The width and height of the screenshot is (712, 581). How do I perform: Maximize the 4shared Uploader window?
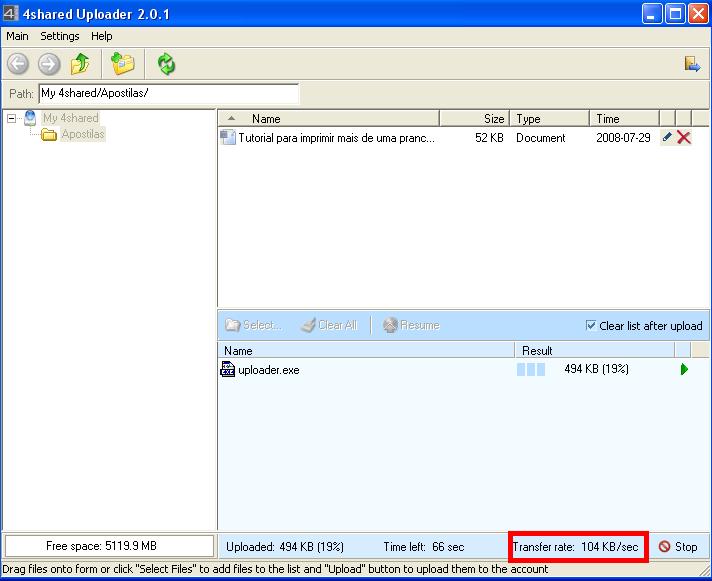pos(675,14)
